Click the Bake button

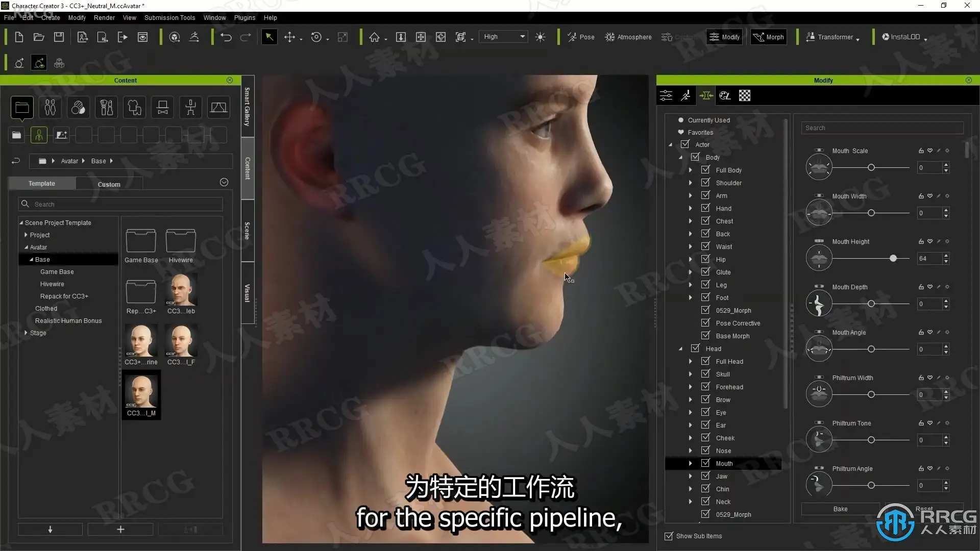(840, 509)
